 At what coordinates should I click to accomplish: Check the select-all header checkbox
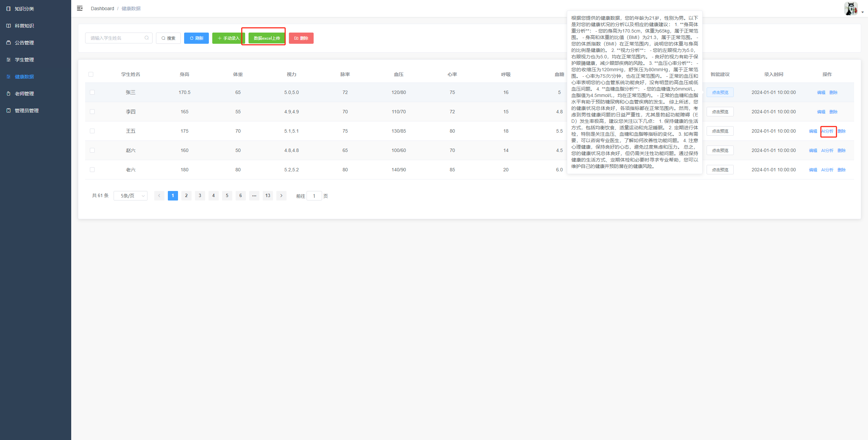point(91,74)
